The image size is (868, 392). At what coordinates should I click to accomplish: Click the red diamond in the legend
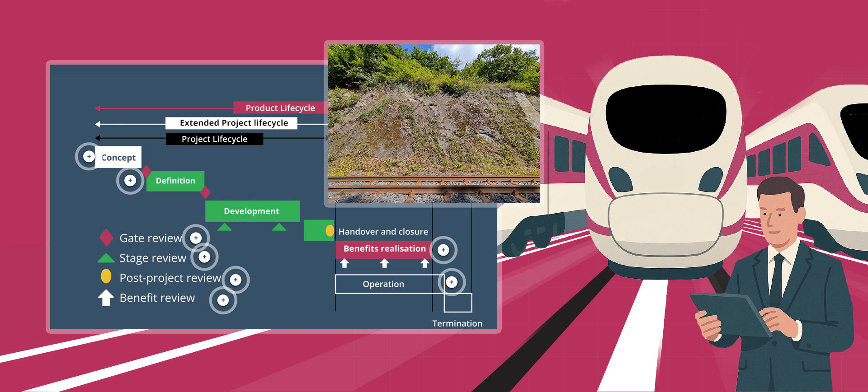pos(106,238)
